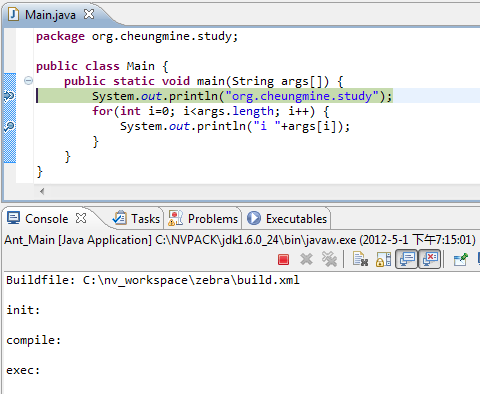Collapse the main method fold marker
Image resolution: width=480 pixels, height=394 pixels.
coord(28,81)
